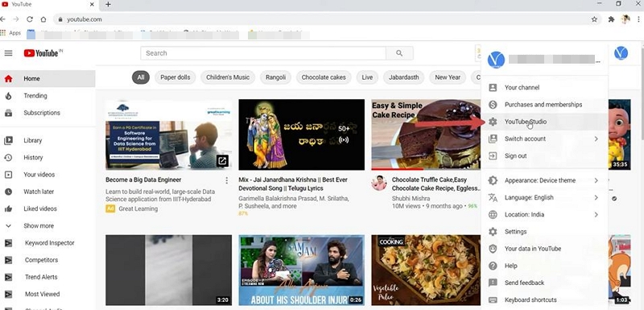The image size is (644, 310).
Task: Select the Live filter chip
Action: (367, 77)
